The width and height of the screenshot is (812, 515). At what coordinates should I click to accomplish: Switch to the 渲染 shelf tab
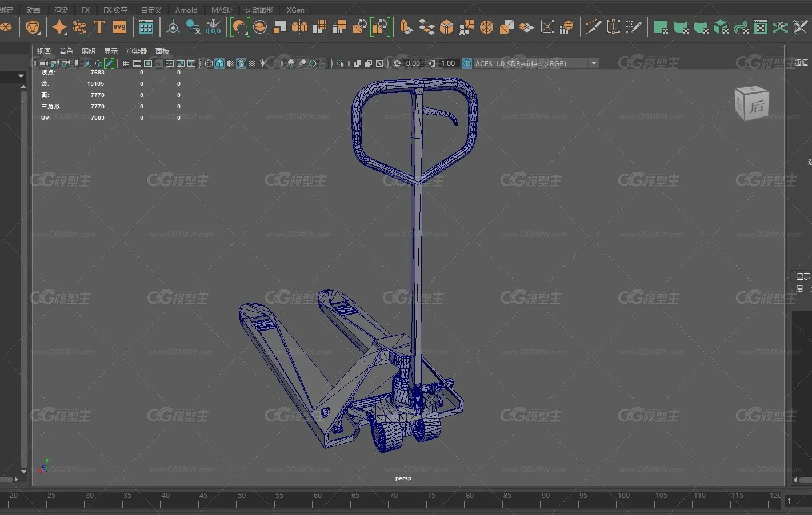pyautogui.click(x=61, y=10)
